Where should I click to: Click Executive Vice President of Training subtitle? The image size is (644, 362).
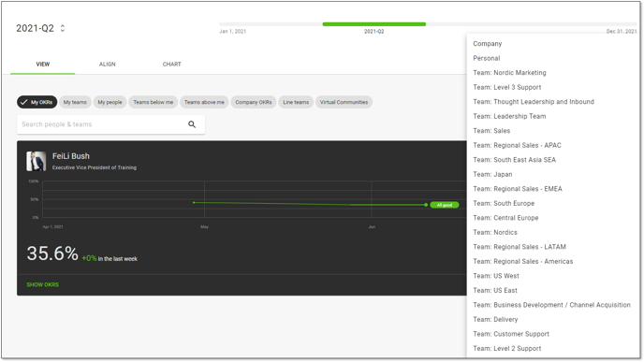point(94,167)
